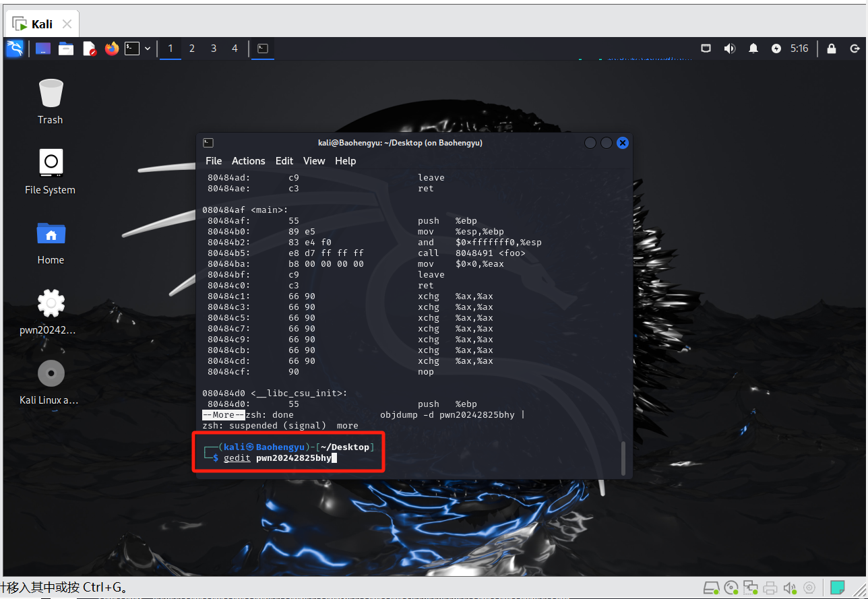Maximize the terminal window

click(607, 143)
